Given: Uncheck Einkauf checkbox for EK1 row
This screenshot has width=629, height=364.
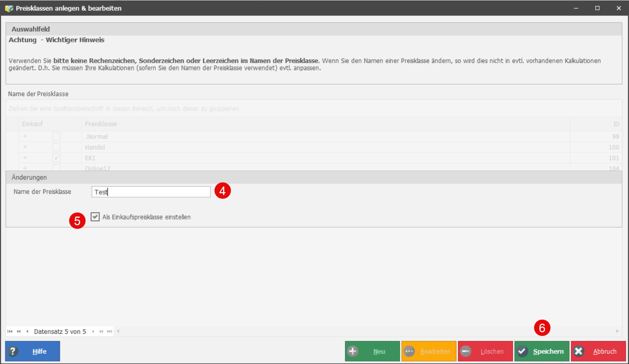Looking at the screenshot, I should point(57,158).
